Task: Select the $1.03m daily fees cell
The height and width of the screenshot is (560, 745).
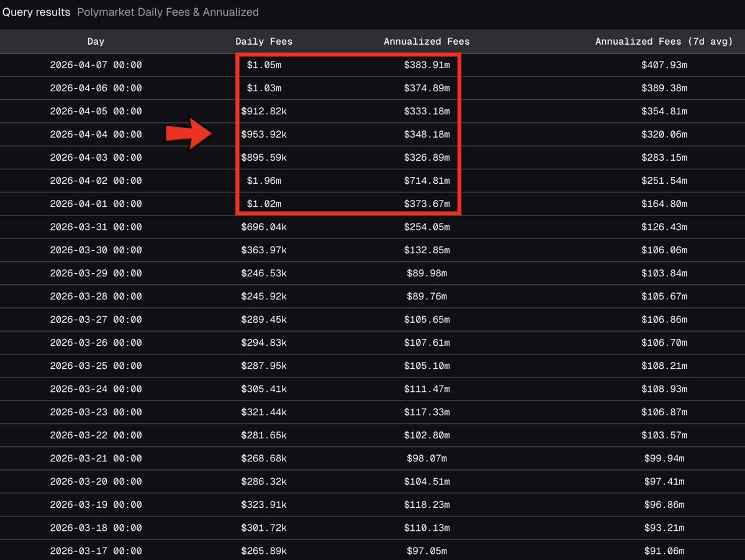Action: point(264,88)
